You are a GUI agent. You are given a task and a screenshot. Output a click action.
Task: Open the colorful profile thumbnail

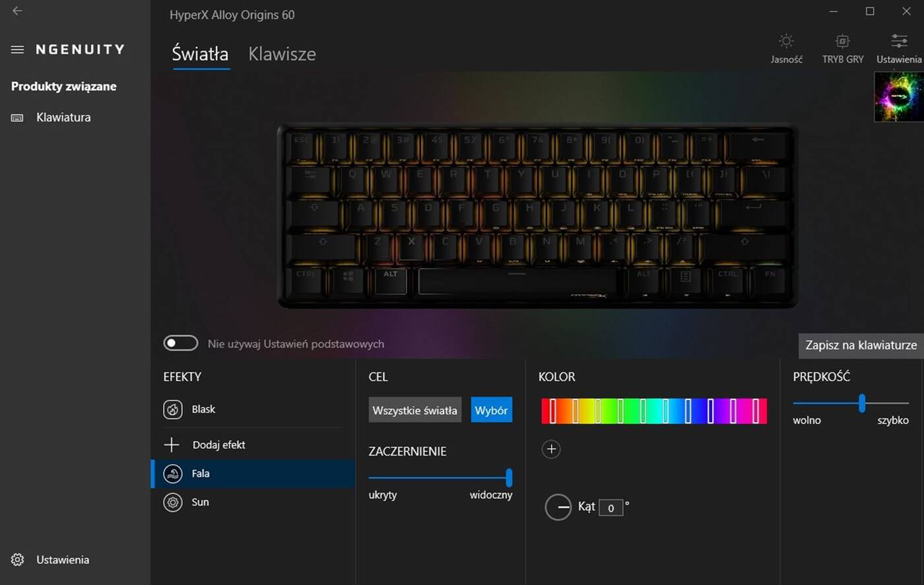[x=899, y=97]
